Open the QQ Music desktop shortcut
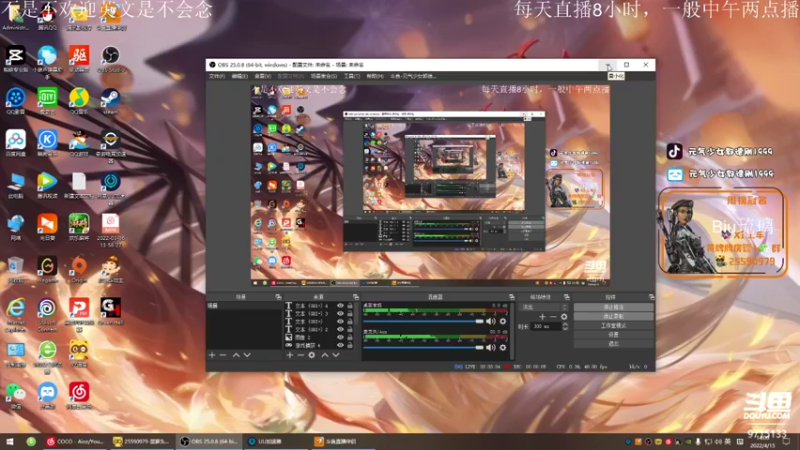This screenshot has height=450, width=800. 79,101
